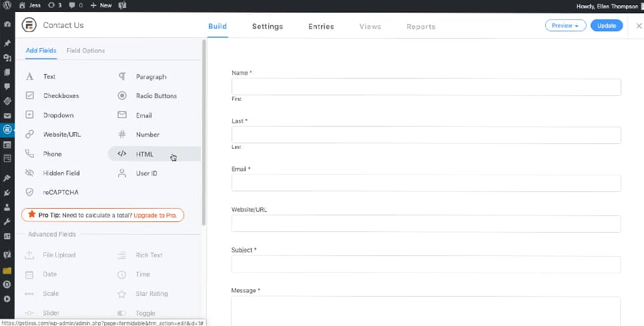Click the Contact Us form title
This screenshot has height=326, width=644.
point(63,25)
